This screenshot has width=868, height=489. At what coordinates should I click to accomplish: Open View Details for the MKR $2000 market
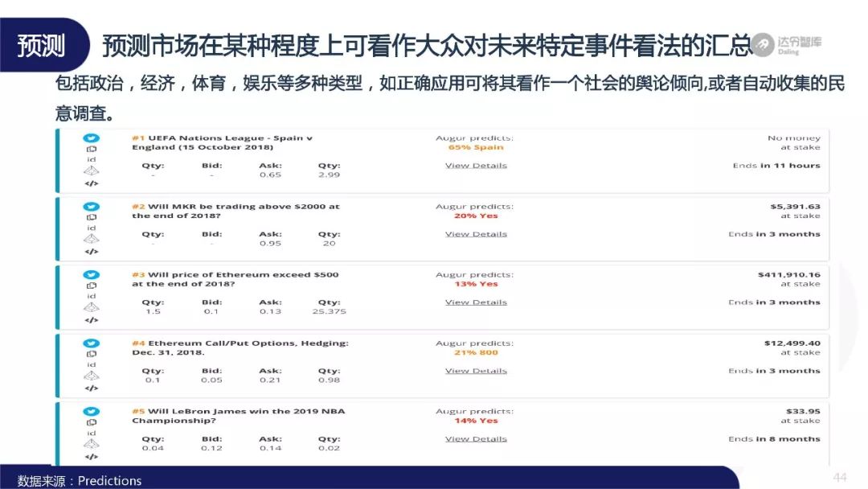(x=476, y=234)
